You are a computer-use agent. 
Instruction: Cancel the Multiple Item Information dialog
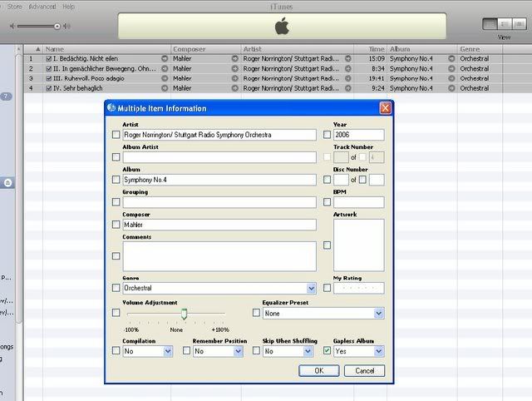(x=364, y=371)
